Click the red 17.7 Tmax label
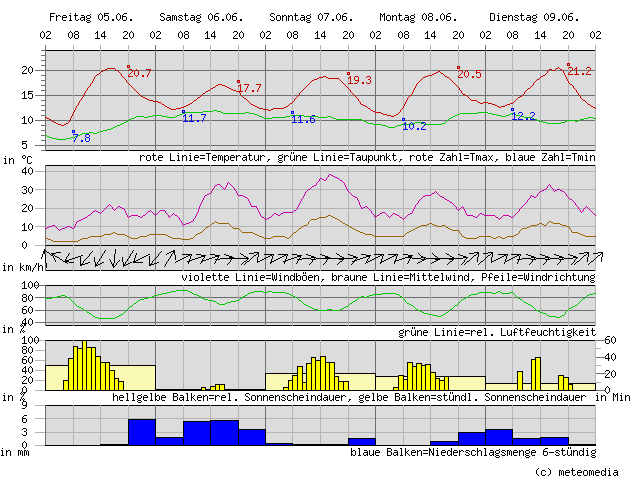The image size is (631, 480). click(250, 89)
